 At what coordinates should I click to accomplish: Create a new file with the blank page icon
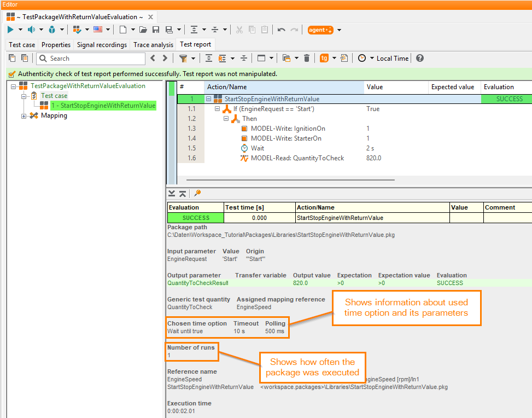point(123,30)
